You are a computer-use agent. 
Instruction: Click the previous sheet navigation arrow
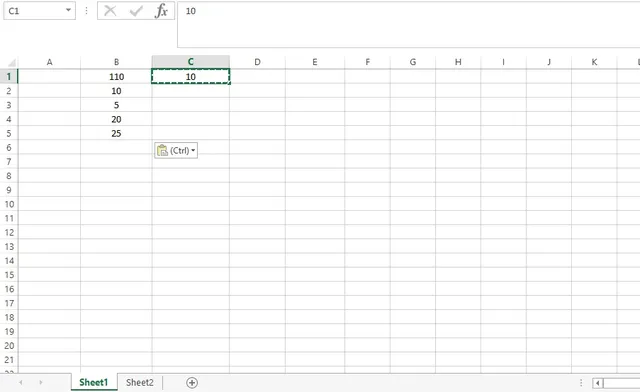[x=21, y=383]
